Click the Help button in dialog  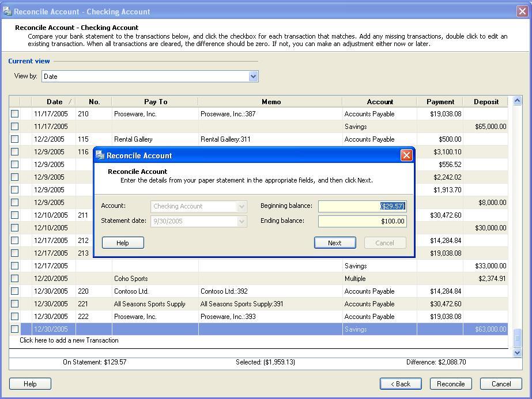pos(123,243)
